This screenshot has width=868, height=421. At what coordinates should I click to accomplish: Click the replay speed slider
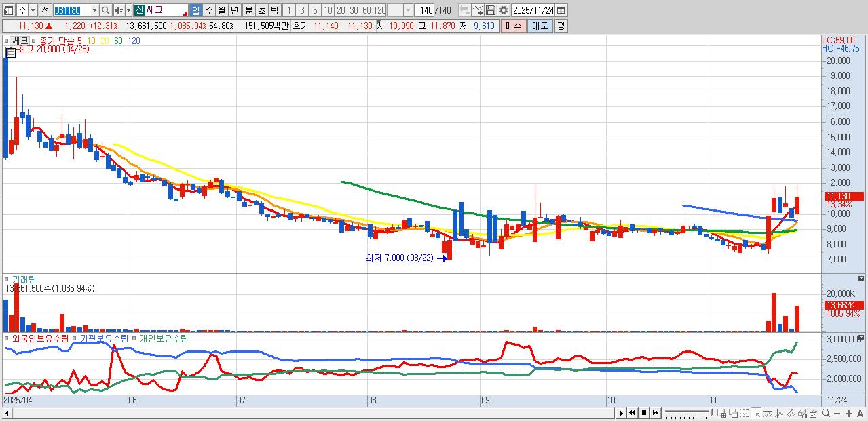[x=689, y=413]
